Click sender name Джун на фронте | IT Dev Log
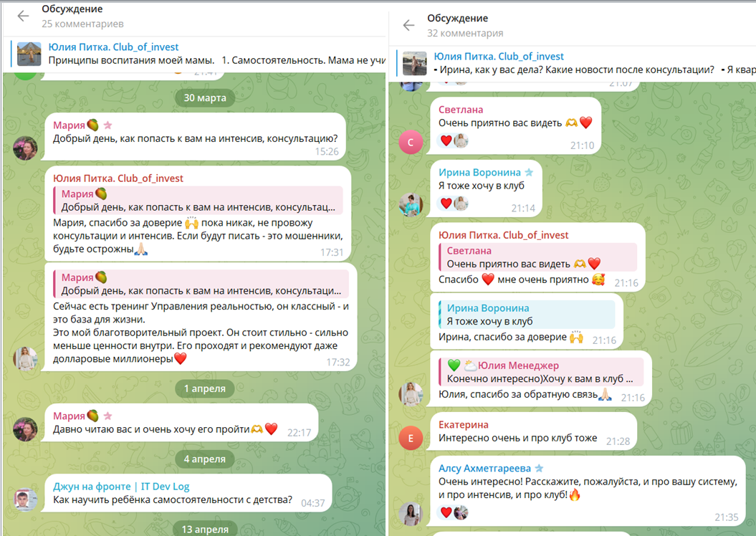The width and height of the screenshot is (756, 536). [x=121, y=487]
